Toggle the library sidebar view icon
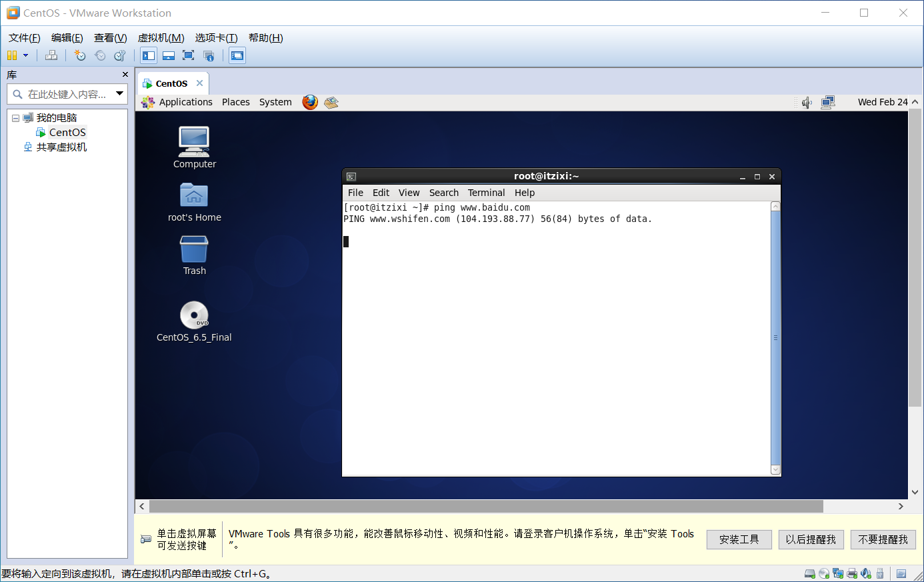The width and height of the screenshot is (924, 582). point(149,55)
